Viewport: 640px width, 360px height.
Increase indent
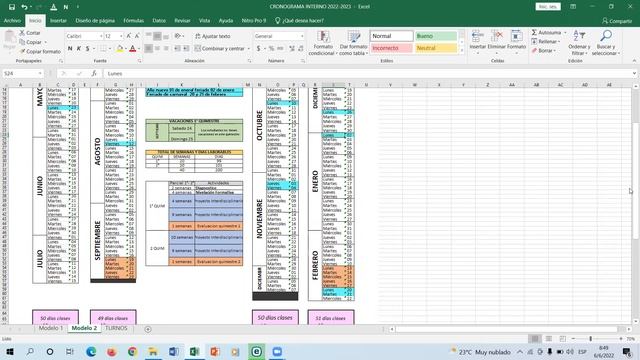186,49
